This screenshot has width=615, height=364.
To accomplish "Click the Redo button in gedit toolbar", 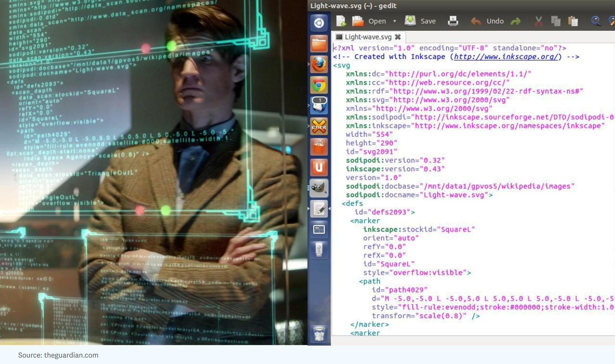I will click(517, 20).
